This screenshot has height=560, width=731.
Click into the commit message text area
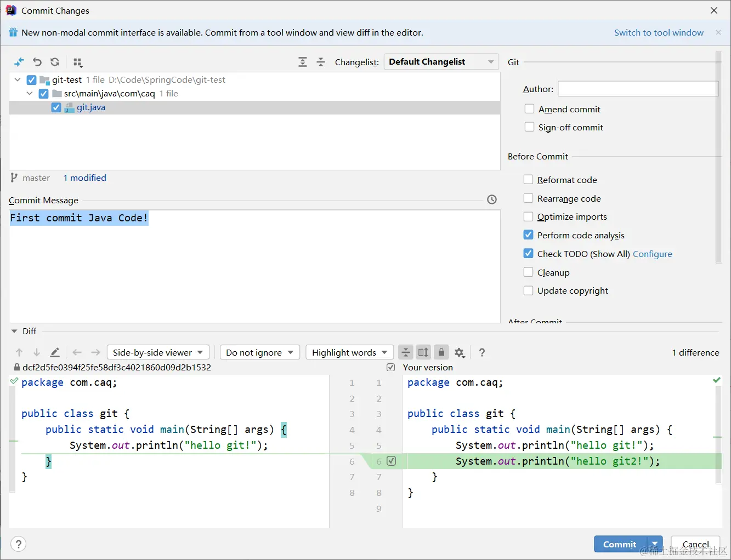click(254, 266)
